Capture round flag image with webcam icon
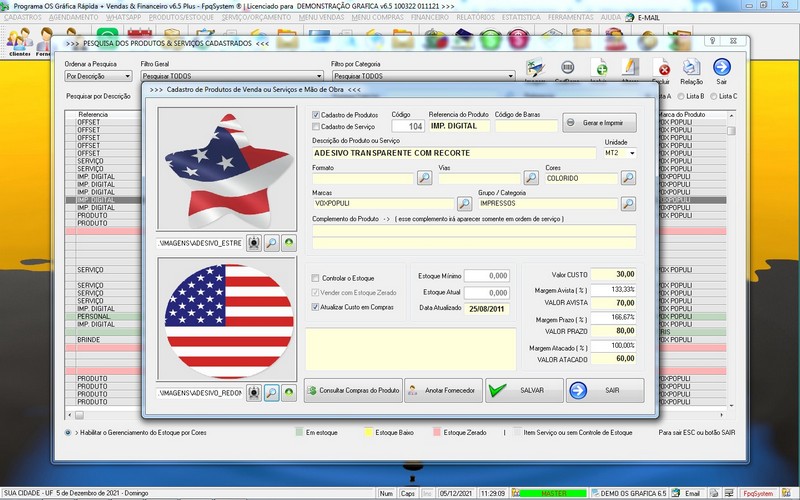800x500 pixels. pyautogui.click(x=254, y=393)
